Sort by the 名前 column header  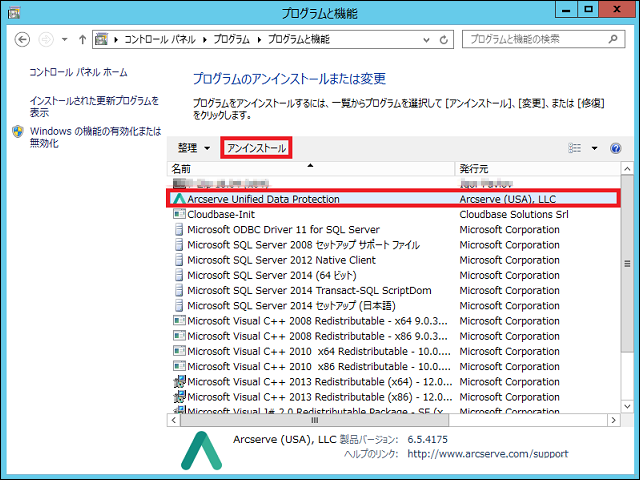click(311, 169)
